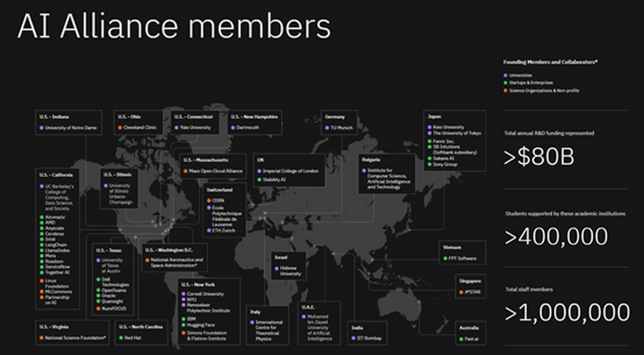Click the green Startups & Enterprises legend dot
This screenshot has width=644, height=355.
tap(506, 83)
